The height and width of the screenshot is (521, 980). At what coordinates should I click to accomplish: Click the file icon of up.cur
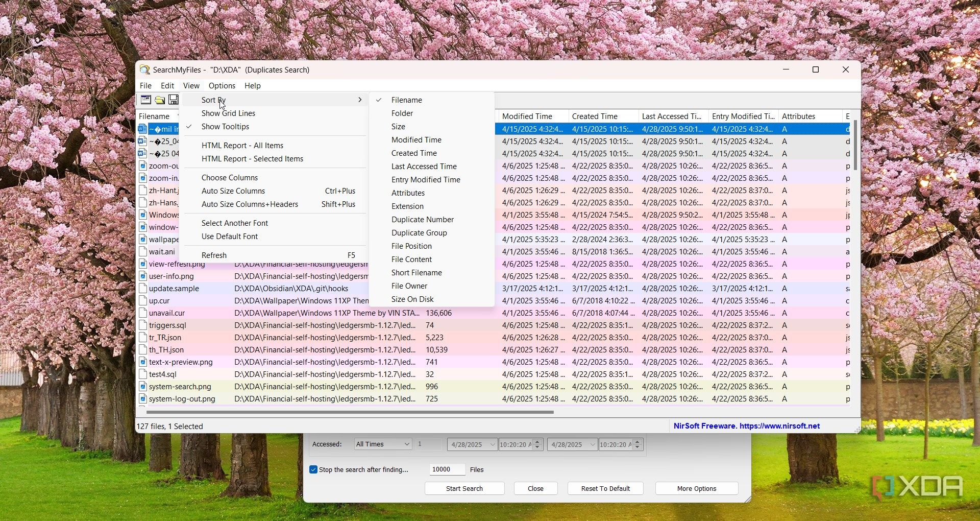coord(143,301)
